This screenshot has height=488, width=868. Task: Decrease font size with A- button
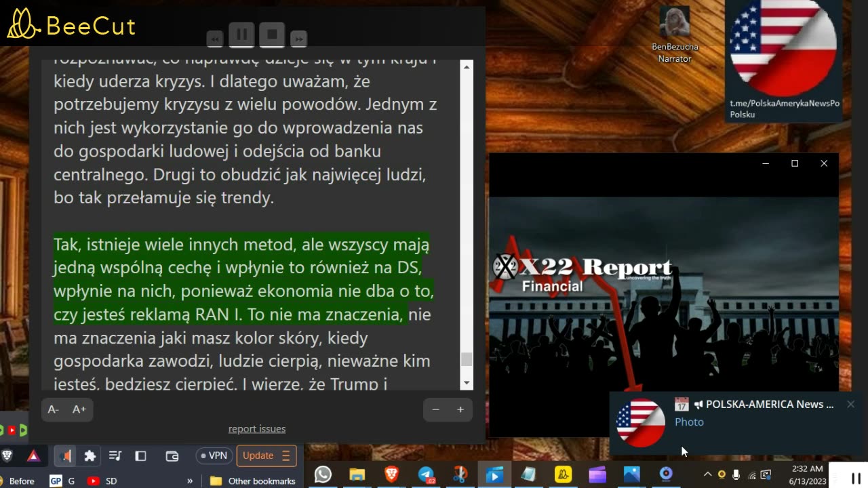click(54, 409)
